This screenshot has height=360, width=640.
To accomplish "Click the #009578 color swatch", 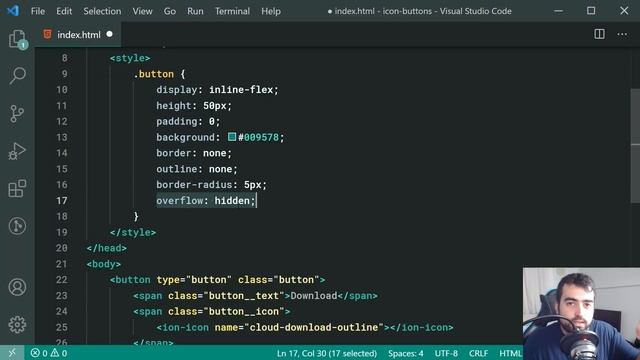I will 232,137.
